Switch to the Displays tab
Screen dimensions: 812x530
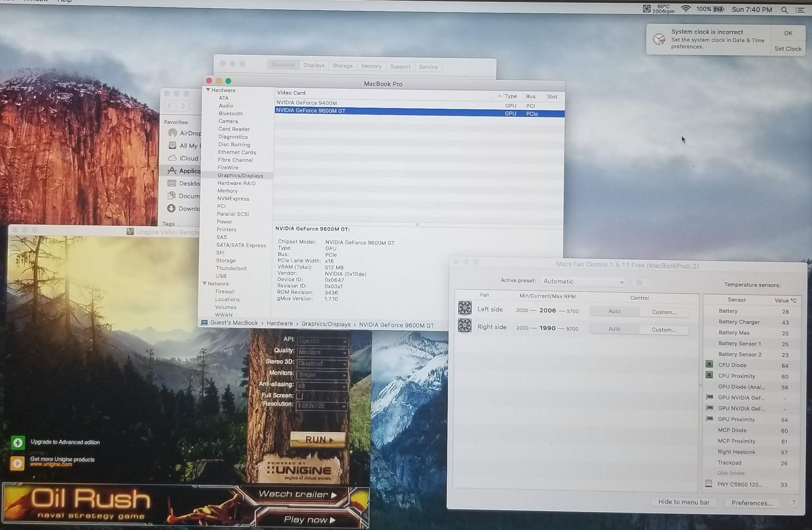point(313,65)
